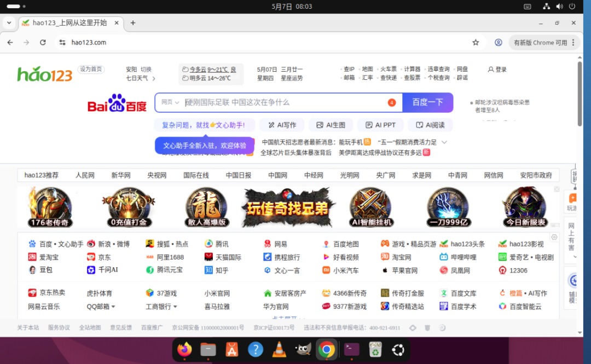591x364 pixels.
Task: Open 携程旅行 site link
Action: tap(282, 257)
